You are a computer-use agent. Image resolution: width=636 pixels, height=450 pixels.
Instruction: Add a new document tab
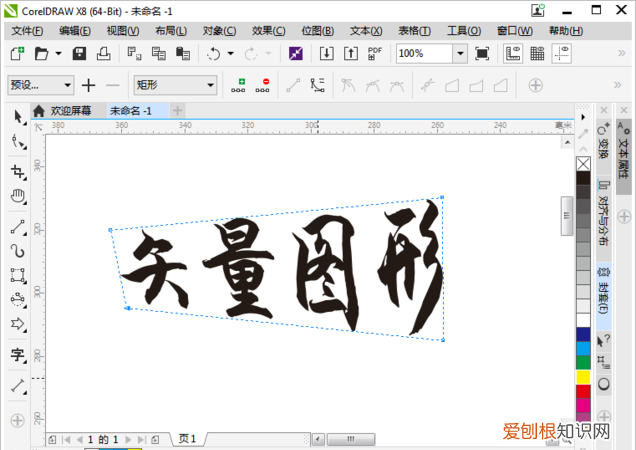tap(177, 110)
